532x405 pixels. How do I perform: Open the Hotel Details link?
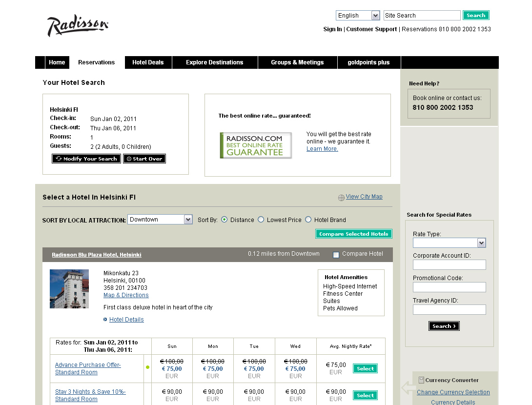point(126,320)
